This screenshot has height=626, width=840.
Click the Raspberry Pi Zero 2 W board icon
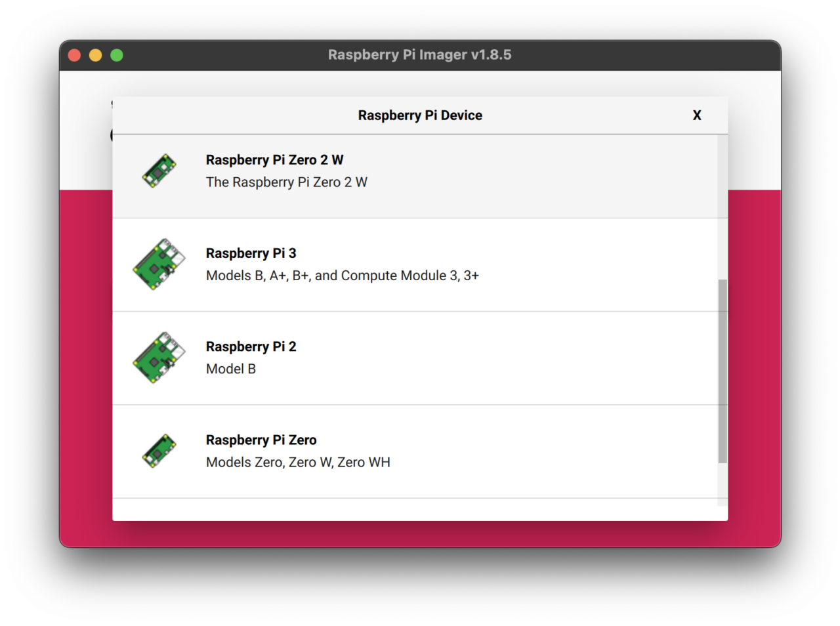(159, 171)
